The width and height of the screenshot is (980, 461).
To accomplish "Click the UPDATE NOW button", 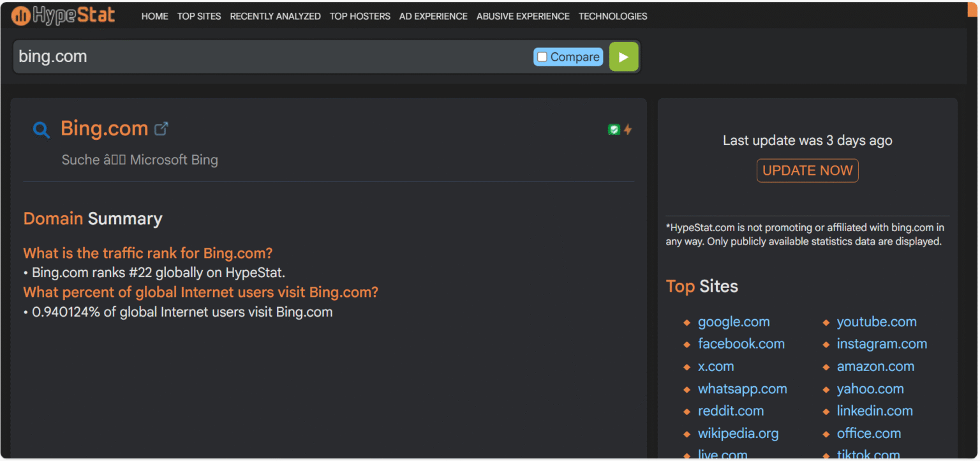I will tap(807, 170).
